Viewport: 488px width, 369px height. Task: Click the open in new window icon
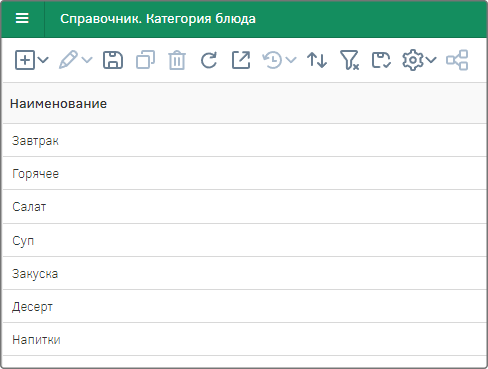click(x=241, y=60)
